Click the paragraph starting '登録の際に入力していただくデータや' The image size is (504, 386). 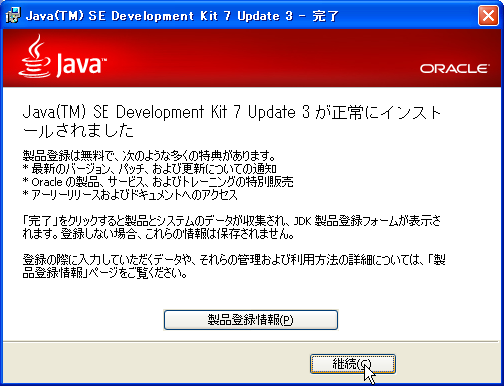point(234,266)
